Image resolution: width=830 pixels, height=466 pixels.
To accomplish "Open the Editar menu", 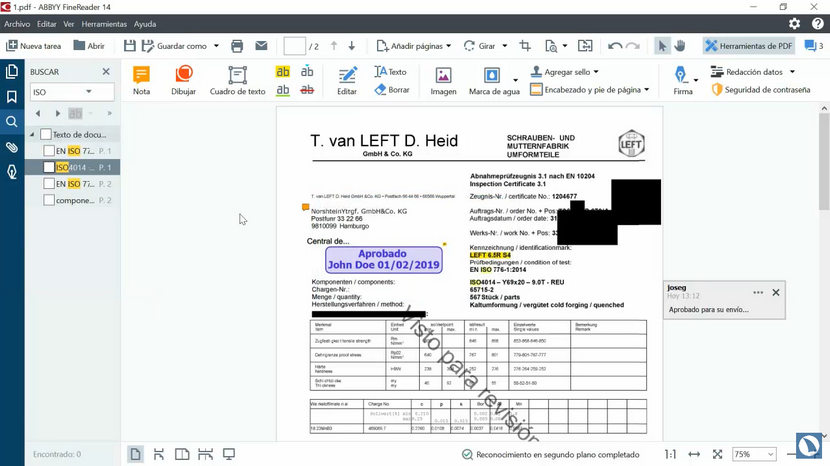I will (x=47, y=24).
